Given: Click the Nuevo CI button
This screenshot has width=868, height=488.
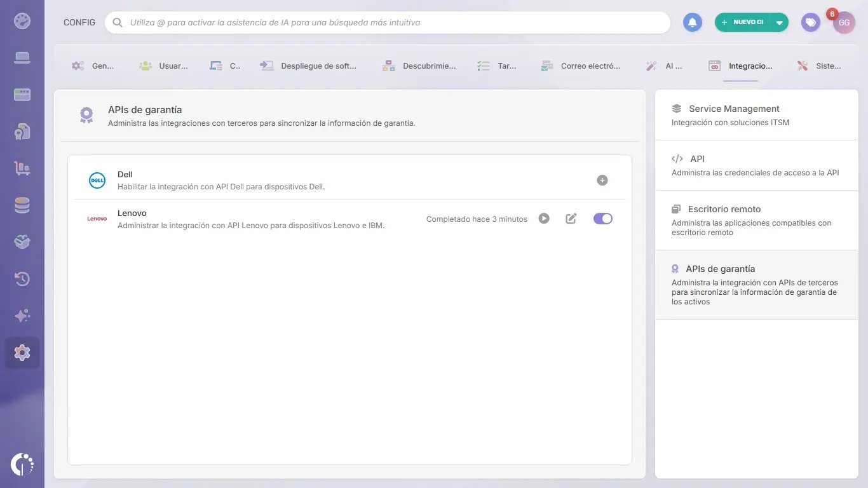Looking at the screenshot, I should [742, 22].
